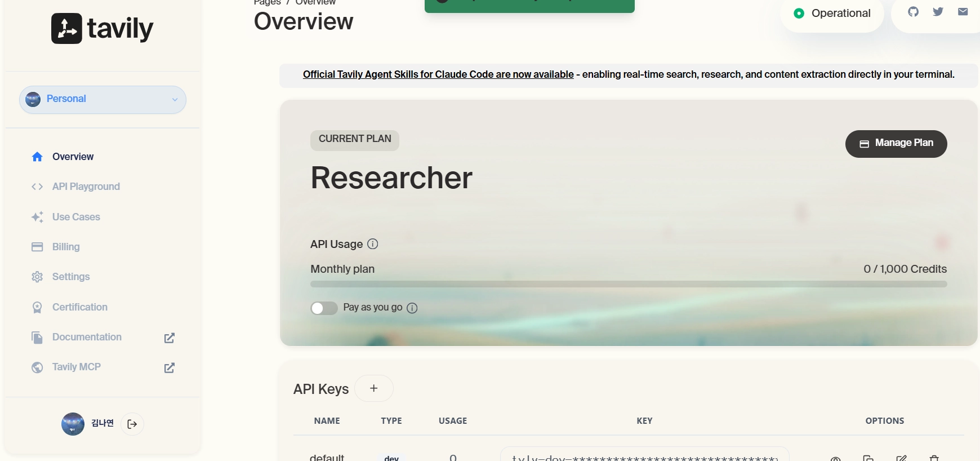The image size is (980, 461).
Task: Click the Operational status indicator
Action: coord(832,14)
